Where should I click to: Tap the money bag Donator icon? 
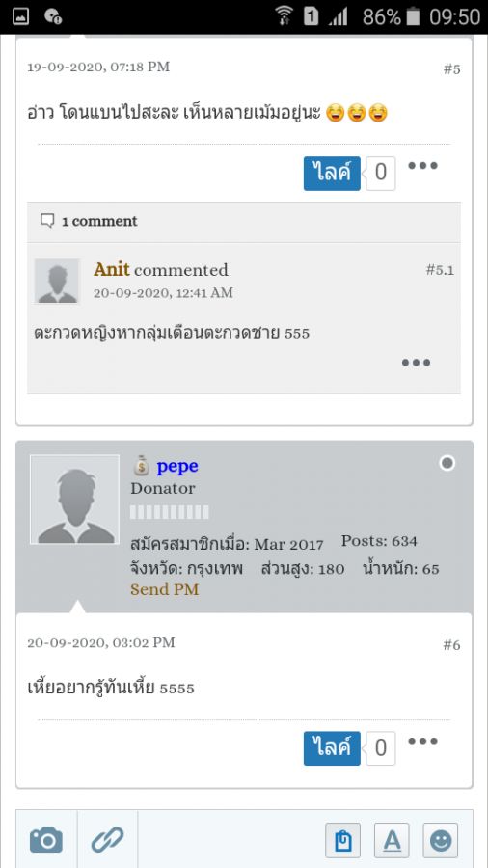pyautogui.click(x=141, y=467)
